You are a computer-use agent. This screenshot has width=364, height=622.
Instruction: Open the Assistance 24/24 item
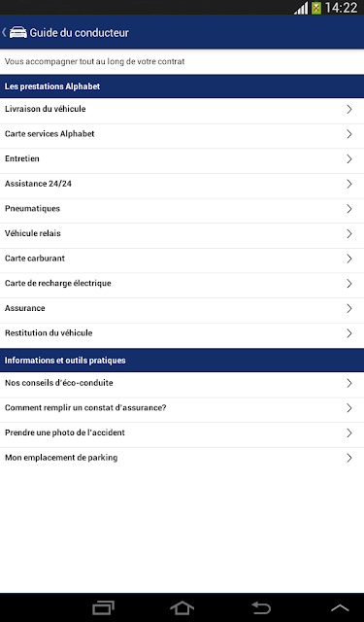182,184
